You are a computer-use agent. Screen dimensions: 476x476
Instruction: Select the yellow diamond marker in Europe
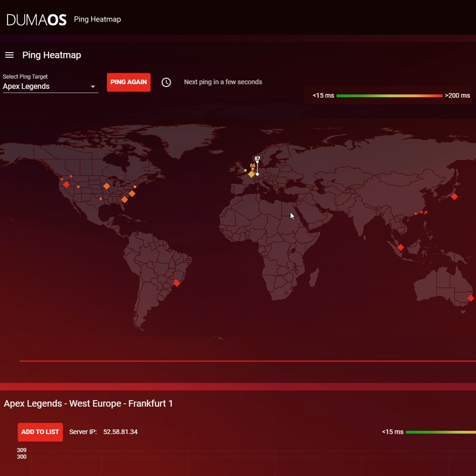click(251, 174)
